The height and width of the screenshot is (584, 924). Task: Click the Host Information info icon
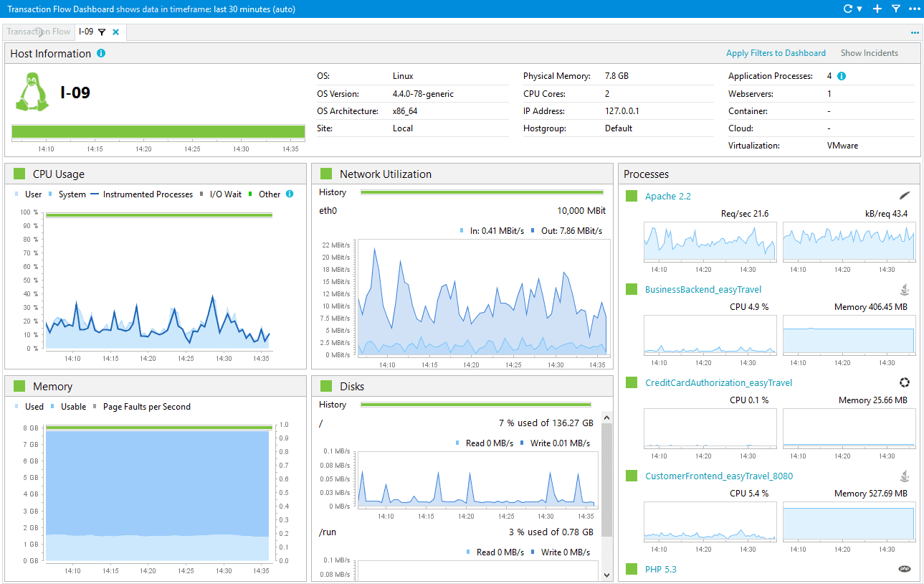point(101,53)
